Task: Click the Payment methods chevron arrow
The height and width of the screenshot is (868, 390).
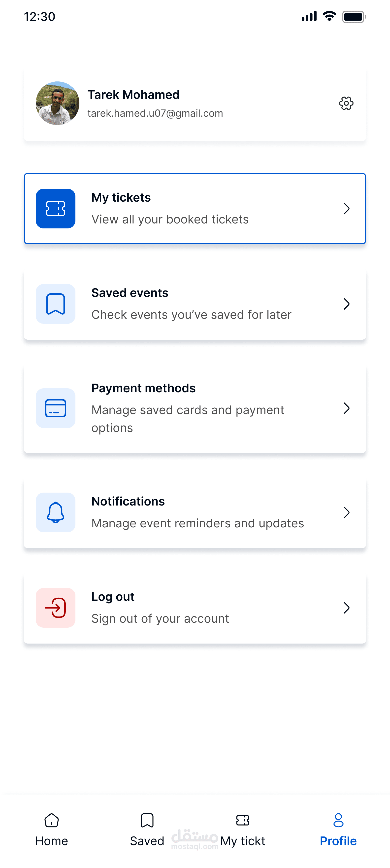Action: (x=346, y=408)
